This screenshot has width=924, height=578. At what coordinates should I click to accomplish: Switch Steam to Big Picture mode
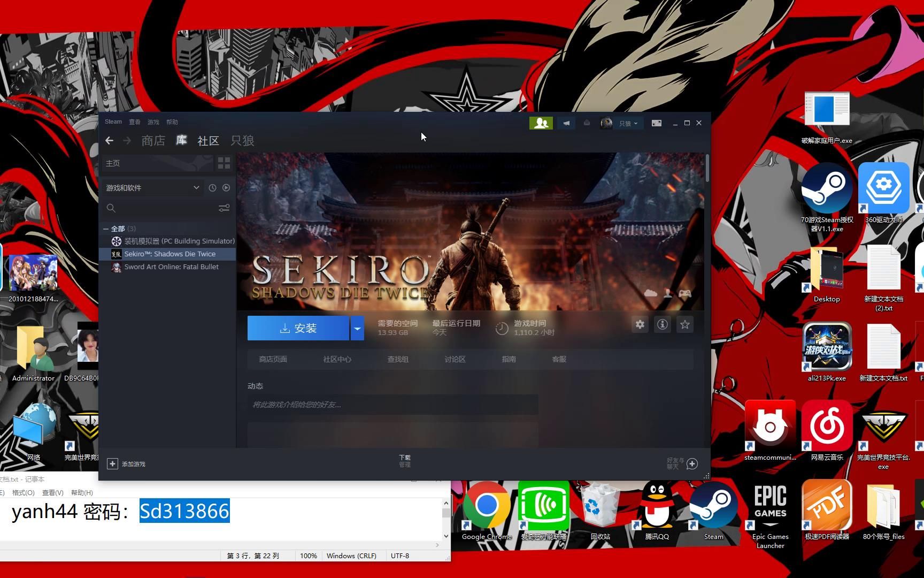pos(657,123)
